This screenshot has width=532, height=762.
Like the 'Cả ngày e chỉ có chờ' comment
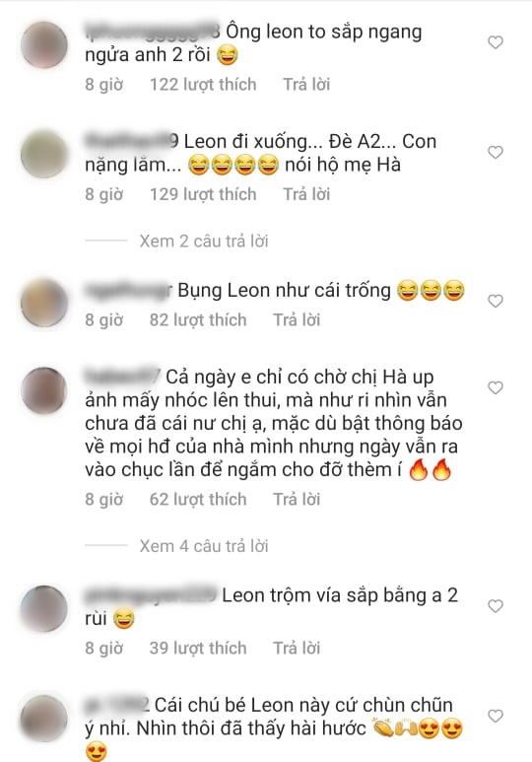(496, 387)
